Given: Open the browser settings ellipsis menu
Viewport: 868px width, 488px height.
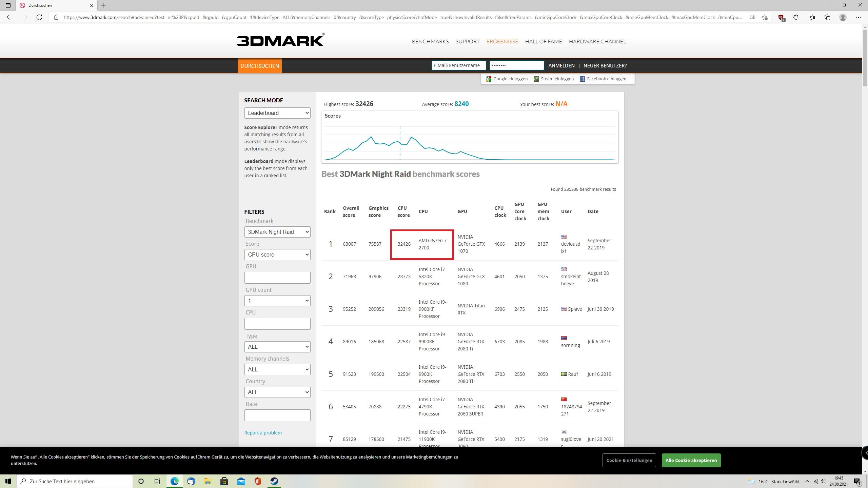Looking at the screenshot, I should tap(859, 17).
